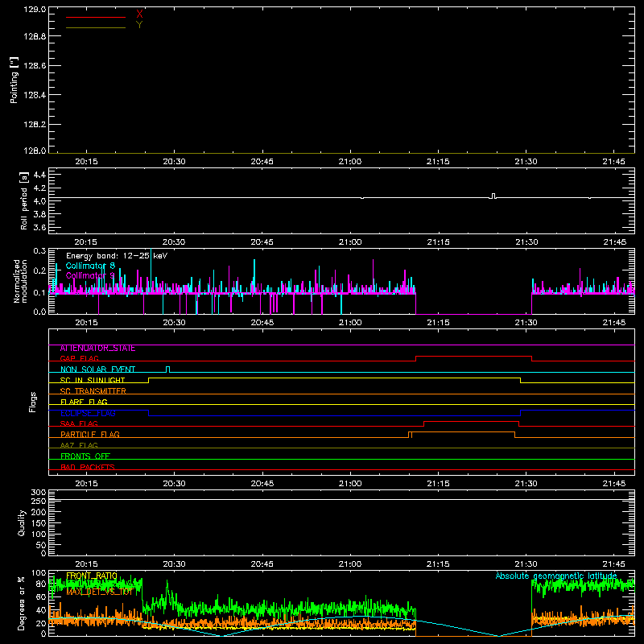This screenshot has height=644, width=644.
Task: Click the 'Flags' vertical axis title
Action: (33, 402)
